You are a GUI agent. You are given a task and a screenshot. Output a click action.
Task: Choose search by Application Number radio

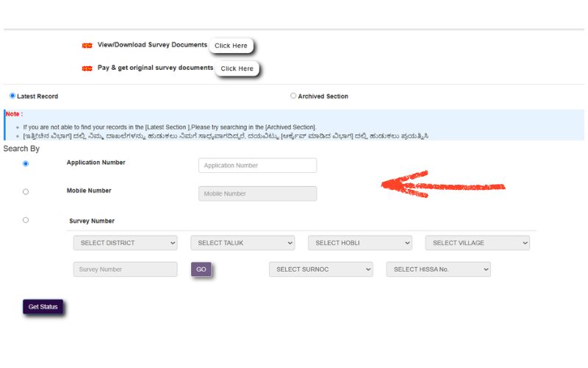point(26,163)
